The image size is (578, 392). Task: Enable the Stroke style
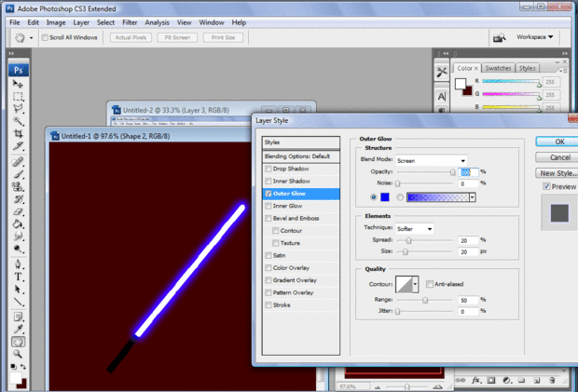268,304
